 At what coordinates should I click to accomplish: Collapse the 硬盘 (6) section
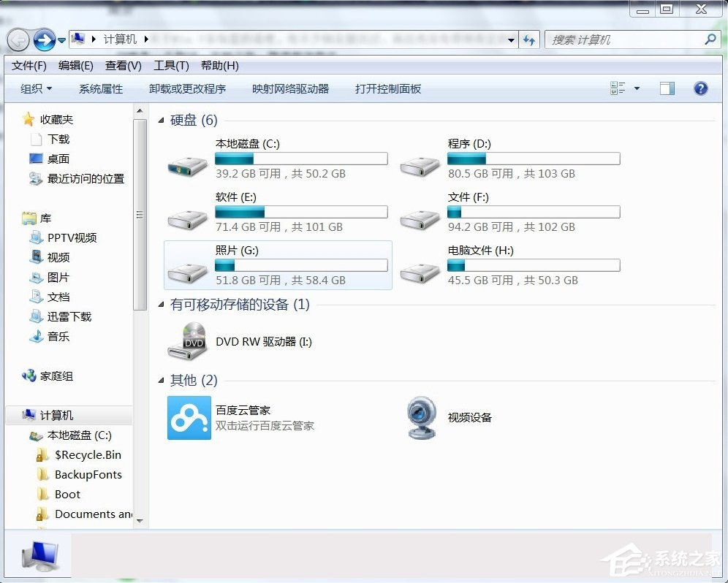click(160, 120)
